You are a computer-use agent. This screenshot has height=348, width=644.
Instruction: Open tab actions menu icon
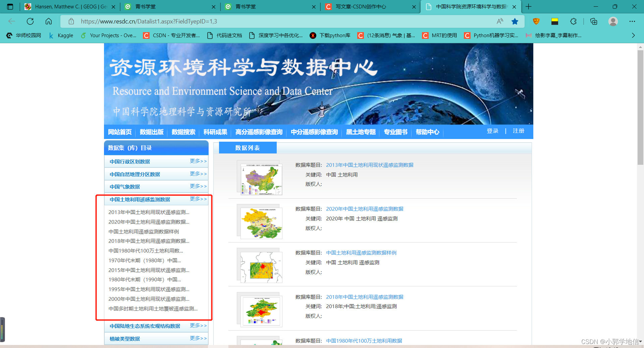(10, 7)
